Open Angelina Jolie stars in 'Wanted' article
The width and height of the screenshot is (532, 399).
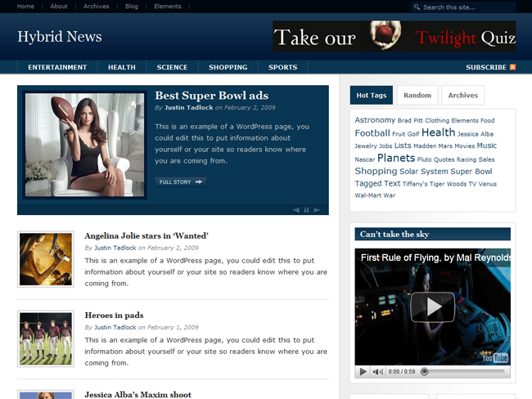[x=147, y=235]
